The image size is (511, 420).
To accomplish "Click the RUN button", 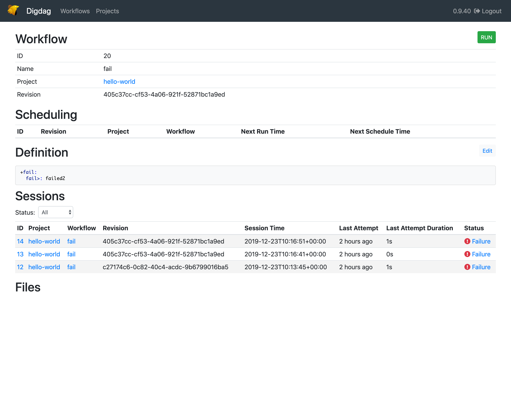I will (x=486, y=37).
